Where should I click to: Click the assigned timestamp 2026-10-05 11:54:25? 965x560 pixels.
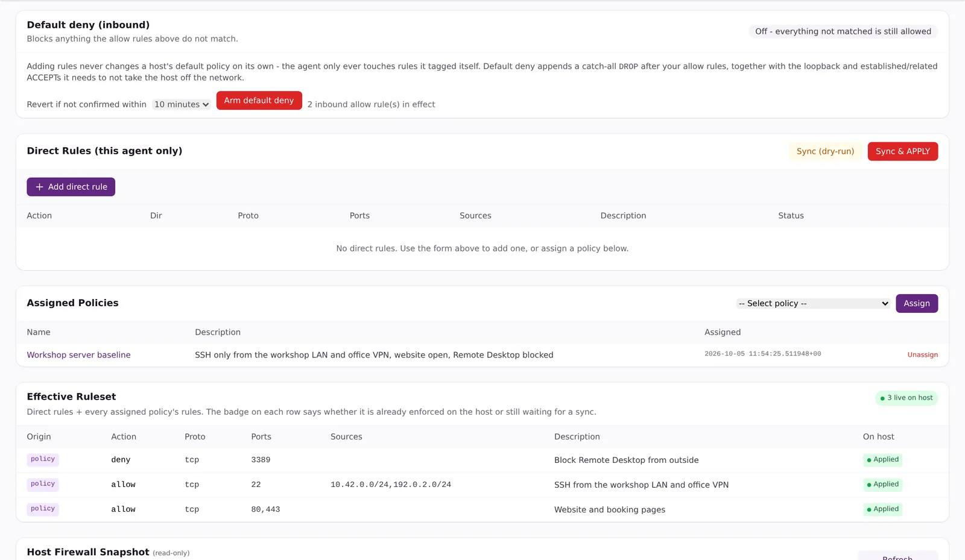point(762,354)
